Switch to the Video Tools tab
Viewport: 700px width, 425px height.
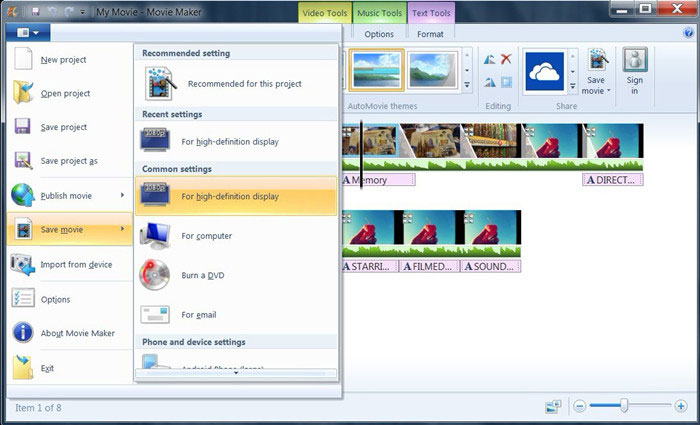pos(325,13)
